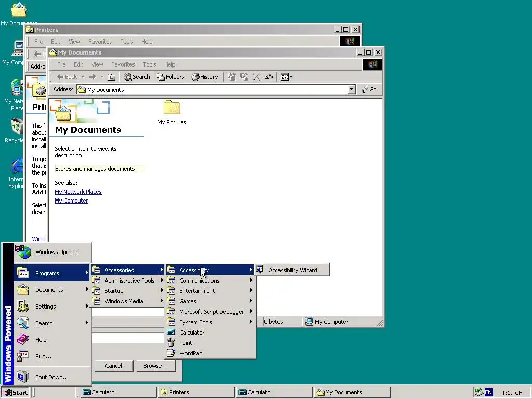Open Favorites menu in Printers window
532x399 pixels.
[x=100, y=42]
